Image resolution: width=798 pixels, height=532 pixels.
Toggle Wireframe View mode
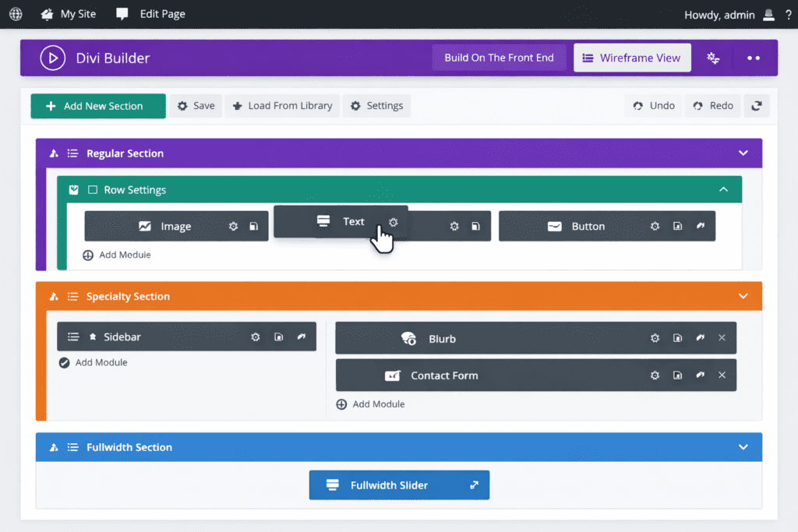point(632,57)
